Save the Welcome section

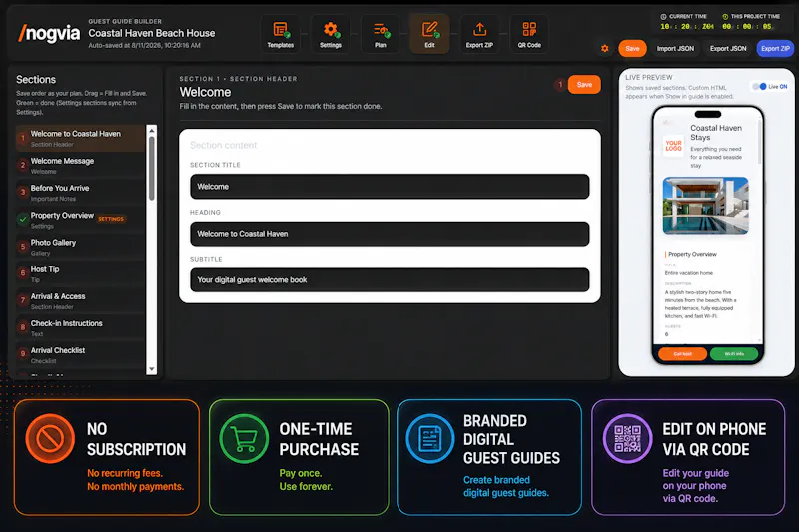(584, 85)
